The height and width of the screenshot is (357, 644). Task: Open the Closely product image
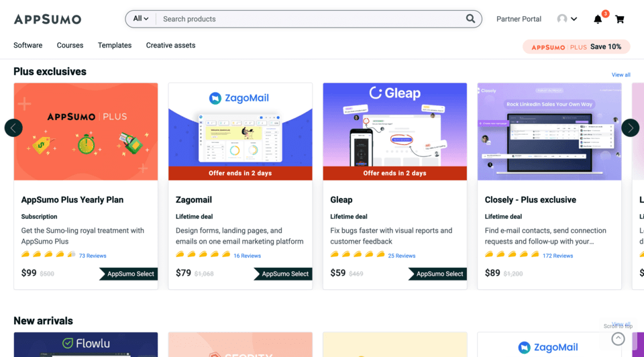pos(549,132)
